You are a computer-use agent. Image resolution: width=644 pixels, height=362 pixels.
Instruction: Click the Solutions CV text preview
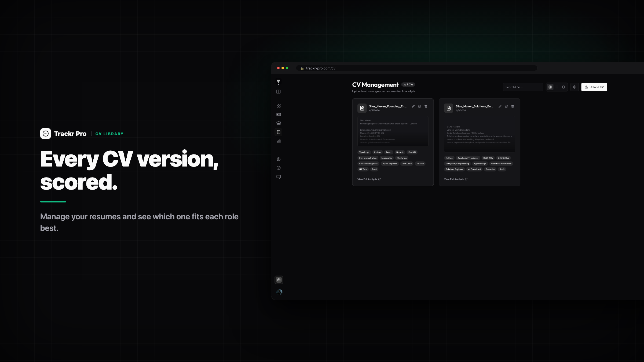(x=480, y=134)
